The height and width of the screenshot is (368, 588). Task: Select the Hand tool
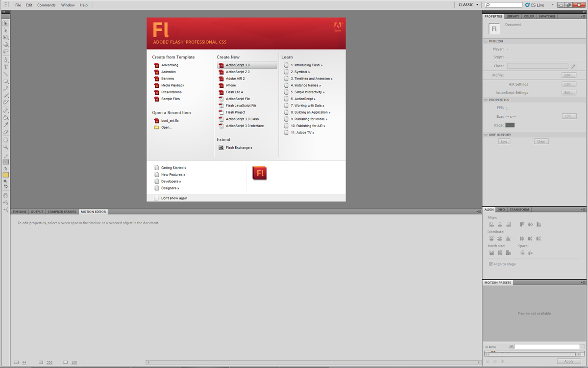click(6, 140)
